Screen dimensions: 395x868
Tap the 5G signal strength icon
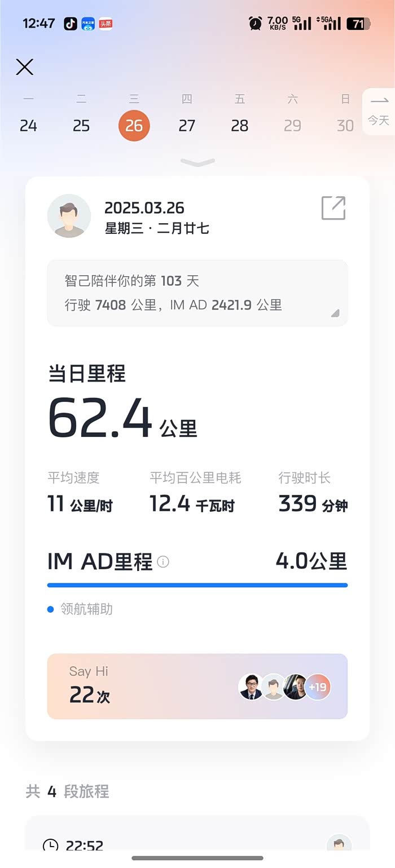(302, 23)
